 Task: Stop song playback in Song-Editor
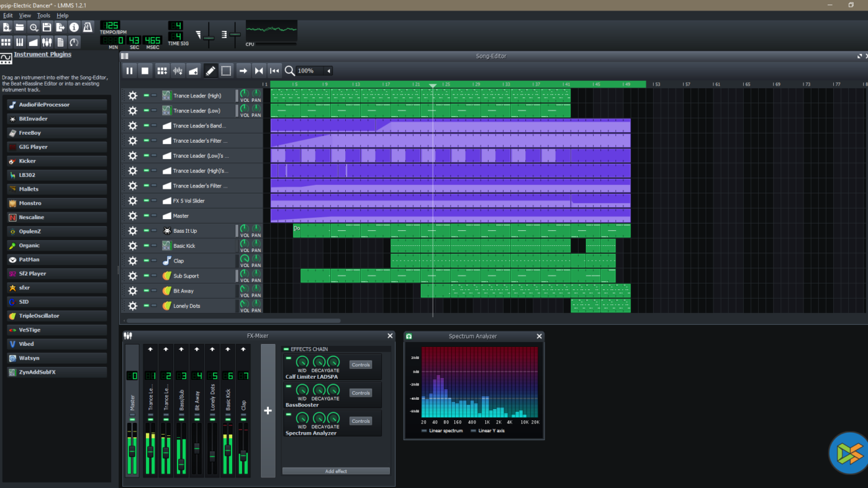145,71
